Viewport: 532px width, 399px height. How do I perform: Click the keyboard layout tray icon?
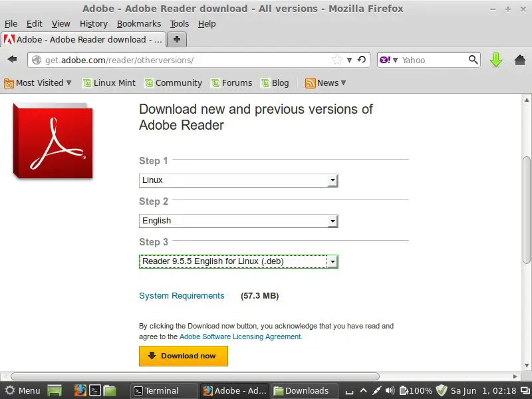350,391
